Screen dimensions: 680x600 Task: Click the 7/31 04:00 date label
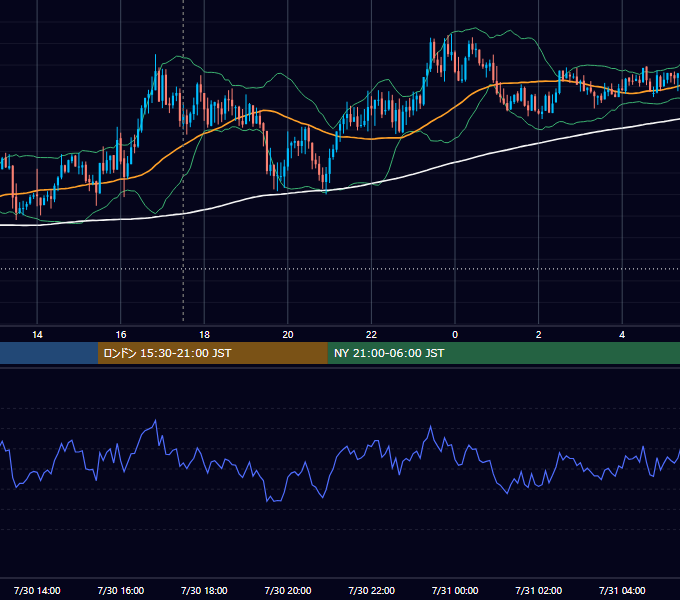point(622,590)
